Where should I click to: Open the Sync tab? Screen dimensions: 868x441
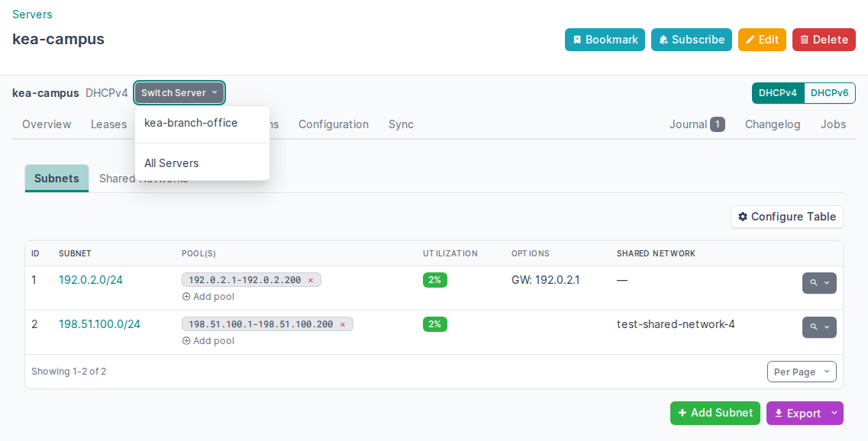click(x=401, y=124)
